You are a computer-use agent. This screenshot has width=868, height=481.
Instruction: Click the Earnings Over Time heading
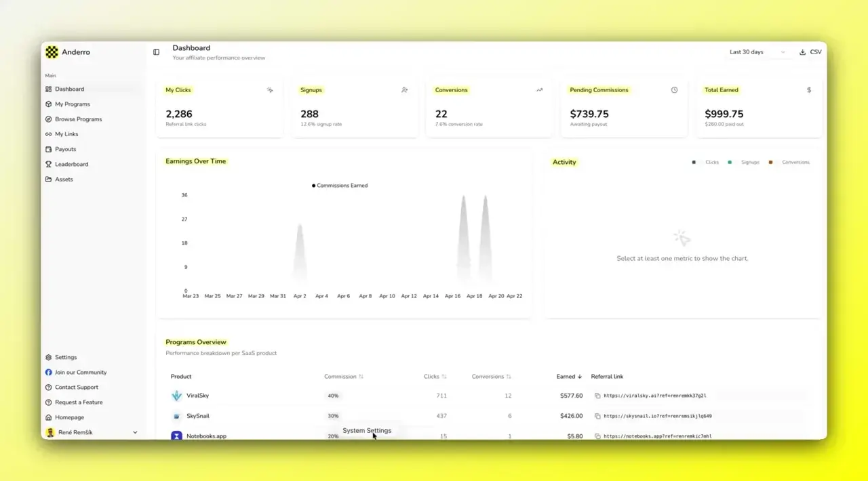point(196,161)
